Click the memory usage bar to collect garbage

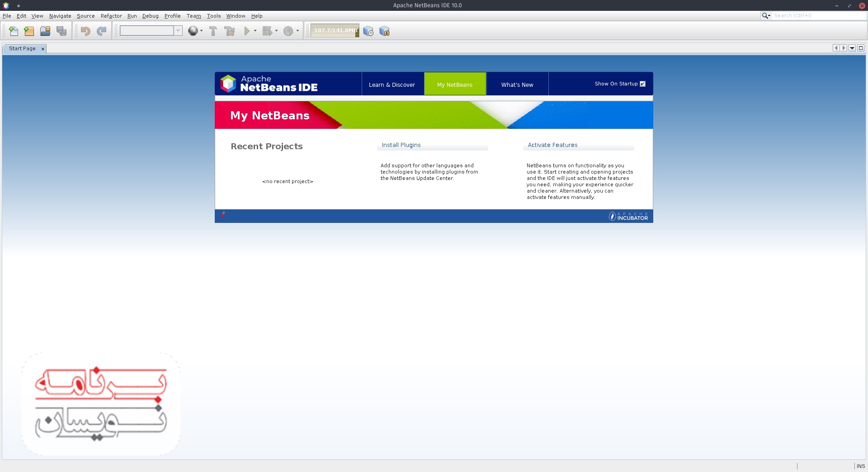pyautogui.click(x=335, y=30)
